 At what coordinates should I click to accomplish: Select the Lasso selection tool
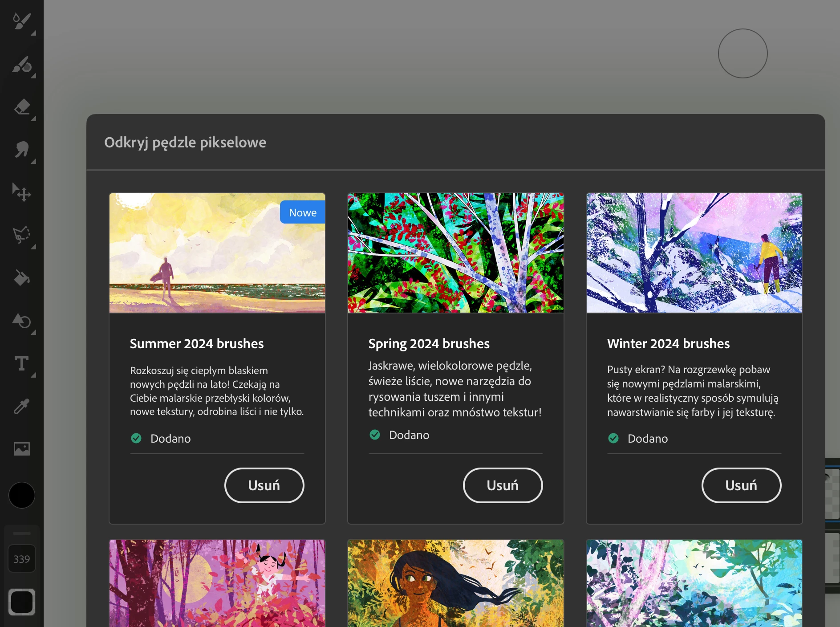pyautogui.click(x=21, y=235)
